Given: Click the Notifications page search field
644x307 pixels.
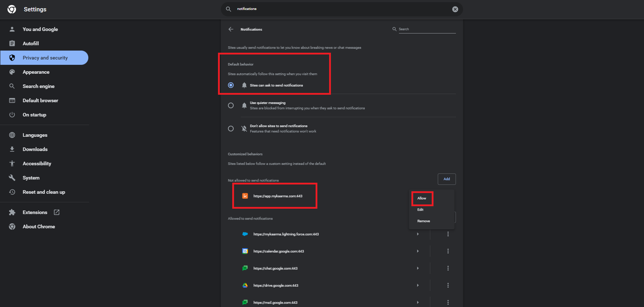Looking at the screenshot, I should coord(426,29).
